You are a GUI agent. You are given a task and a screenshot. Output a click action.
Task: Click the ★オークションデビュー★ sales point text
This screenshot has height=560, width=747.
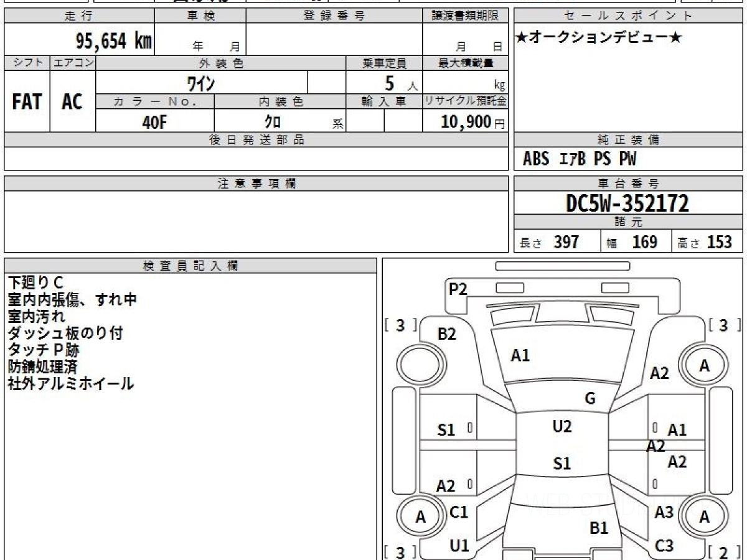tap(599, 38)
